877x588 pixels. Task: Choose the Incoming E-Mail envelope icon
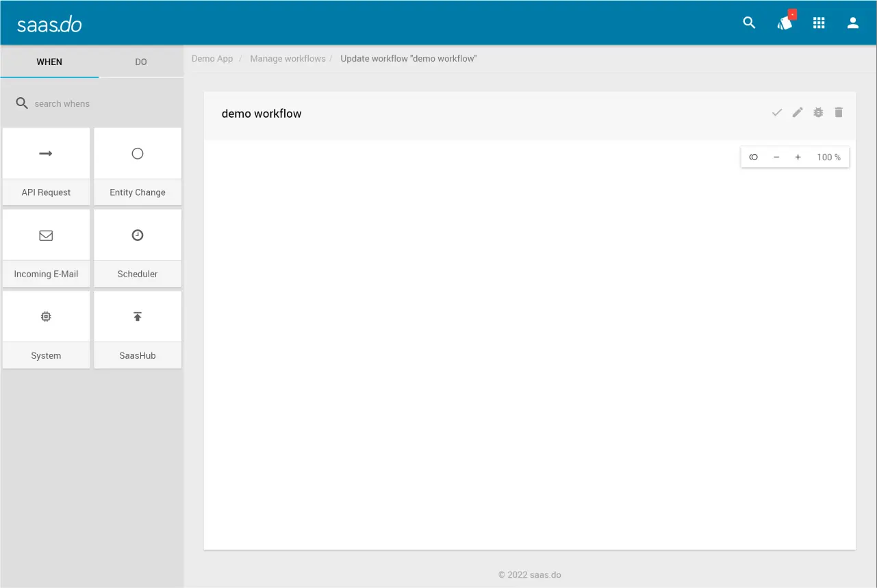point(46,235)
